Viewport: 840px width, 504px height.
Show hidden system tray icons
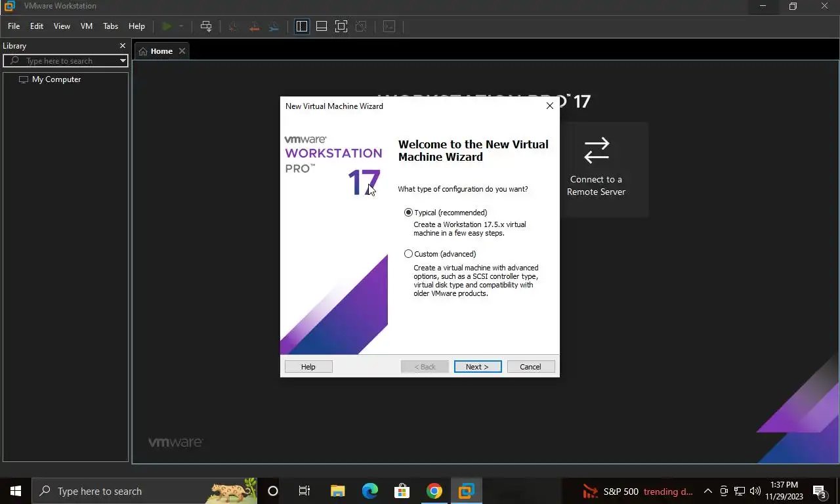[x=708, y=491]
